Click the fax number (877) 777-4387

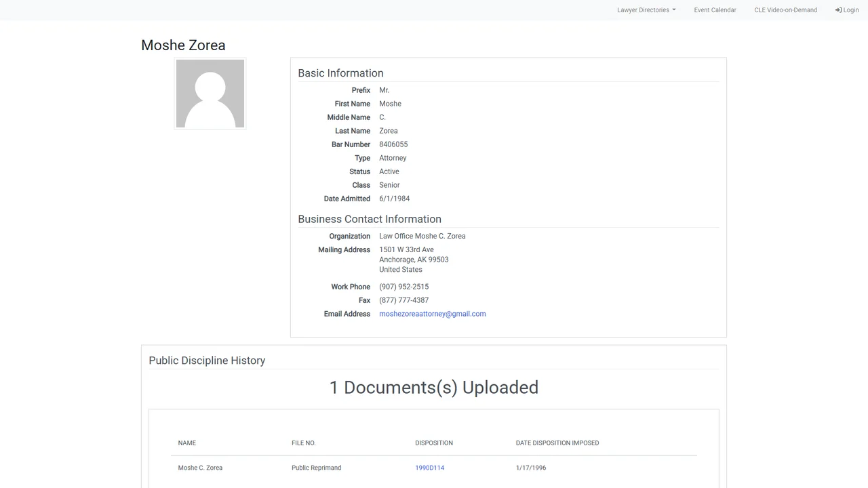[404, 300]
